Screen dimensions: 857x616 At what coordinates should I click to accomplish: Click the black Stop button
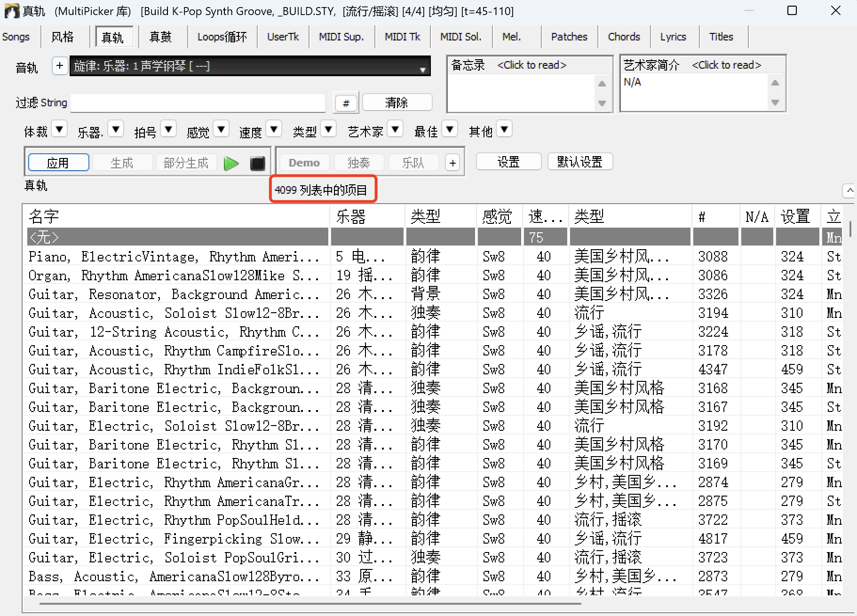point(257,163)
